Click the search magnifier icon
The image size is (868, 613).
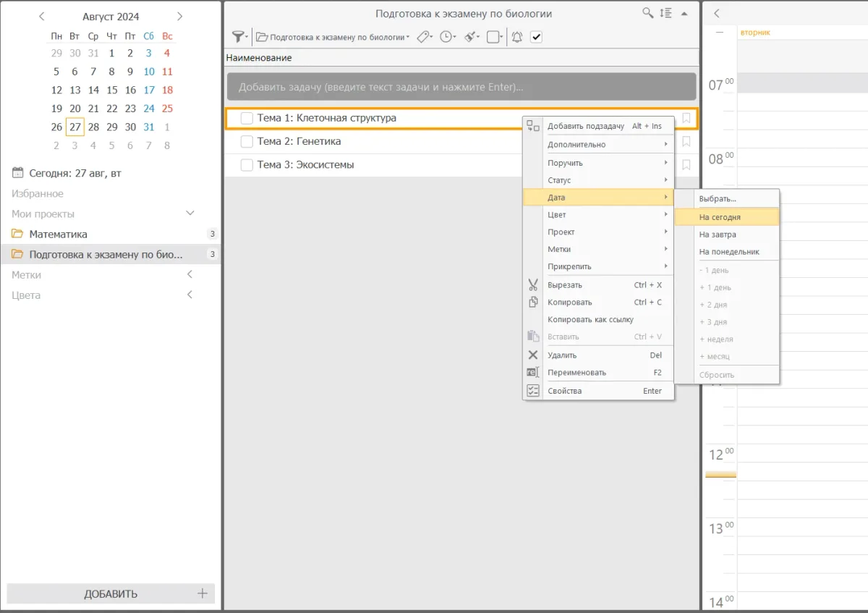click(647, 13)
